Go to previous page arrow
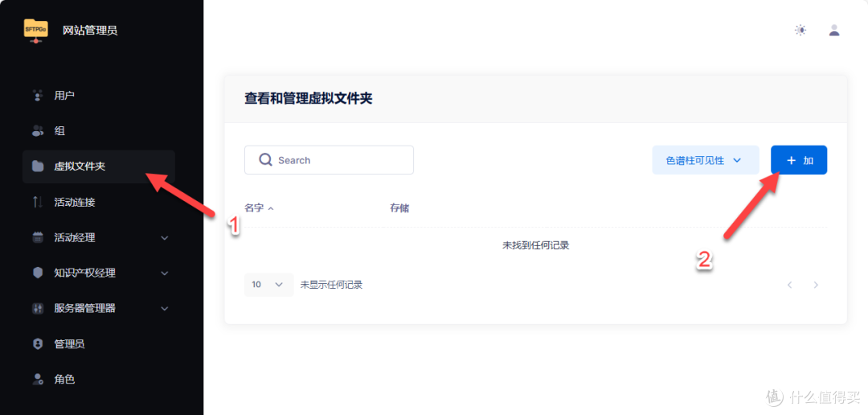Screen dimensions: 868x415 (790, 285)
